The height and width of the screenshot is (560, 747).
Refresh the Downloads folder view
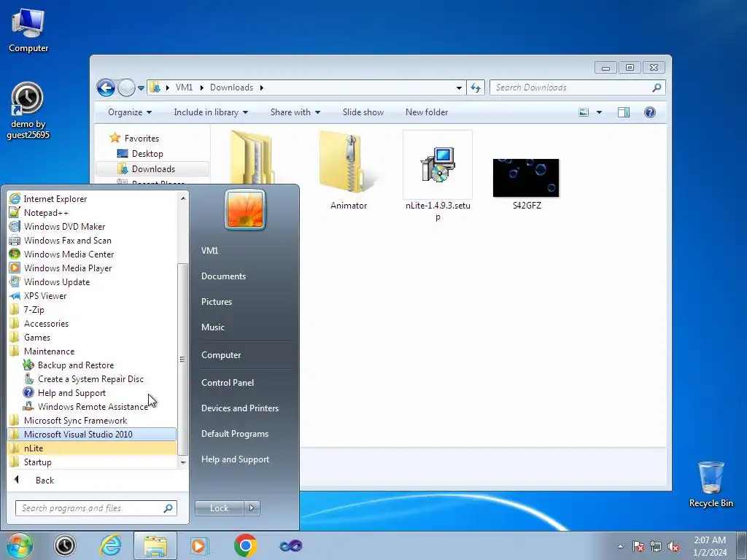pos(476,87)
